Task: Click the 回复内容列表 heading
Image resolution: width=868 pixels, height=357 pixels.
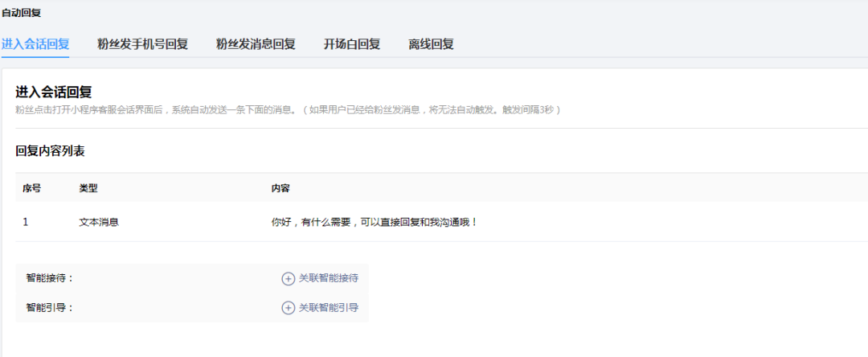Action: (x=50, y=150)
